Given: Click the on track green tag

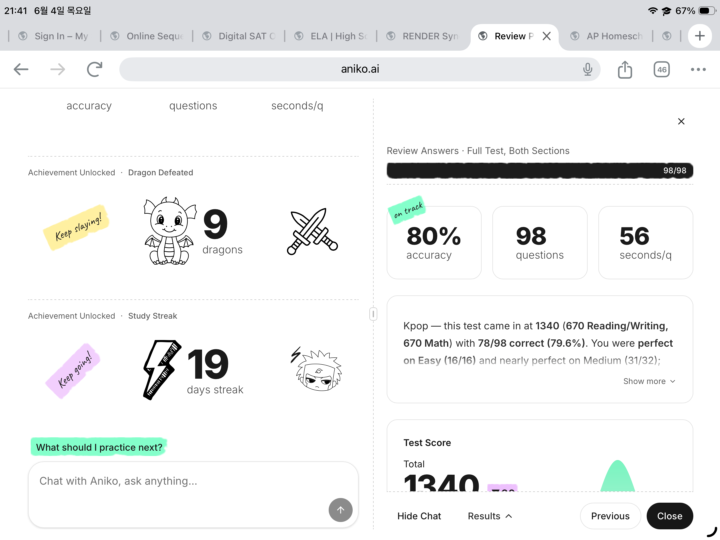Looking at the screenshot, I should pos(407,210).
